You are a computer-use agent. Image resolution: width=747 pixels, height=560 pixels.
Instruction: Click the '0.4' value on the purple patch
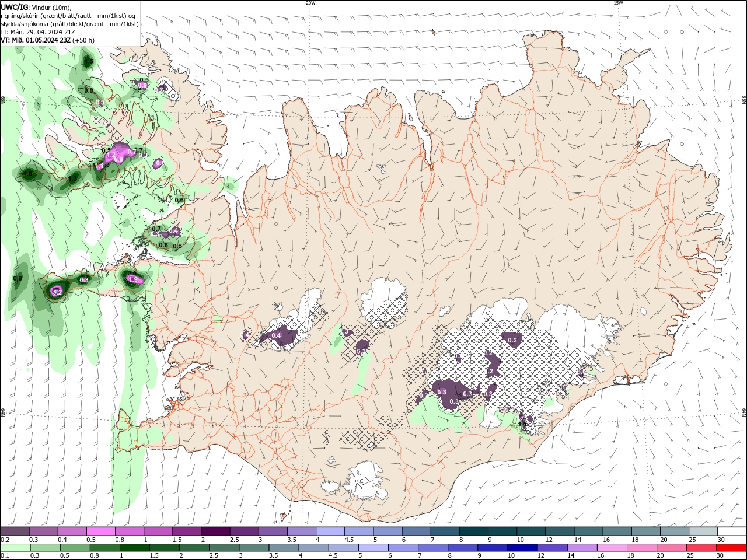click(x=276, y=335)
